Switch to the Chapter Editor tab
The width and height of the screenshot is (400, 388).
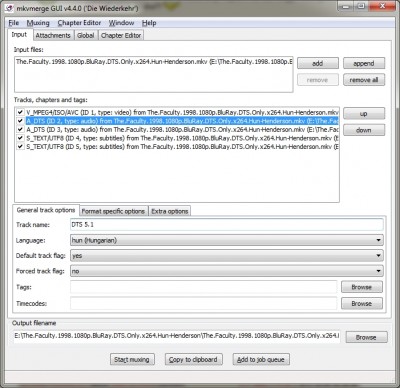(x=121, y=35)
